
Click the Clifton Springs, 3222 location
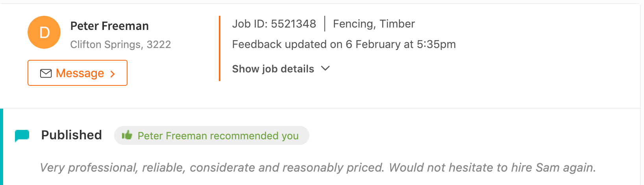coord(120,44)
